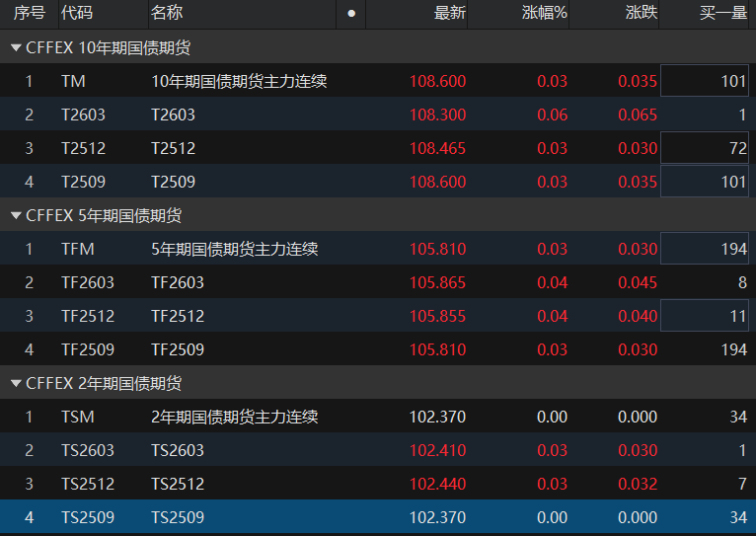Screen dimensions: 756x536
Task: Collapse the CFFEX 10年期国债期货 group
Action: [x=16, y=47]
